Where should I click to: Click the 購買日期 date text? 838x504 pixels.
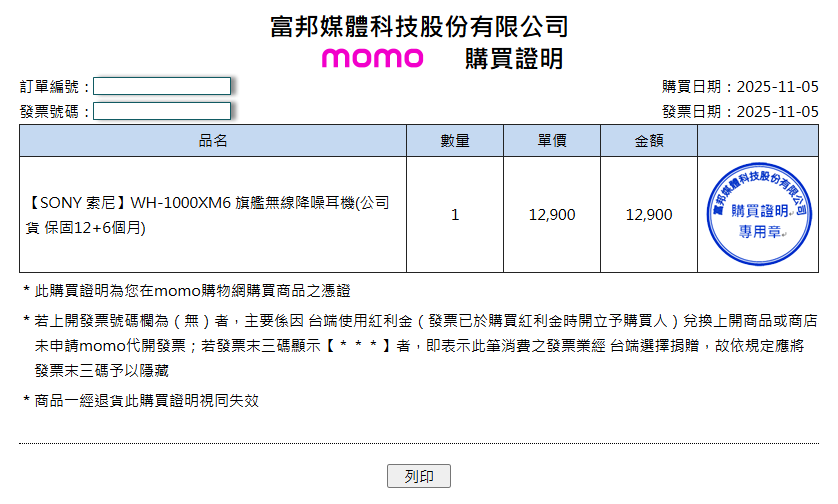click(740, 87)
